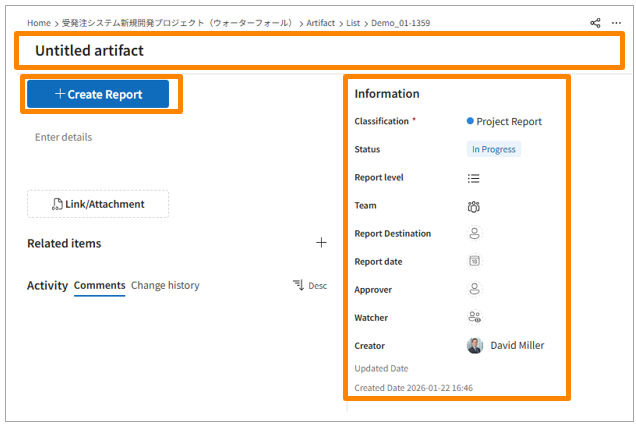
Task: Set Approver via person icon
Action: point(474,290)
